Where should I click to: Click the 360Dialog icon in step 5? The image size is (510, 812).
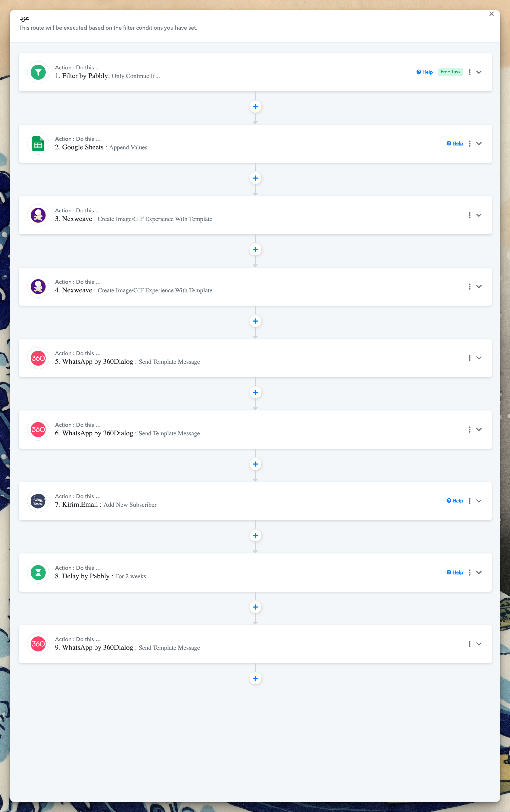point(38,358)
